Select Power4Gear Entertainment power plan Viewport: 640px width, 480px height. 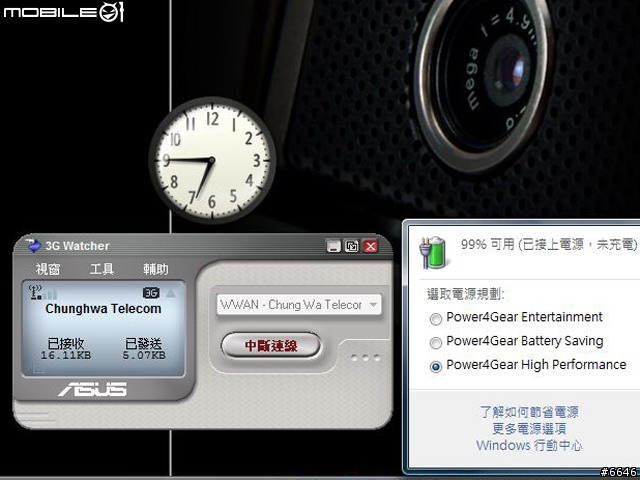pyautogui.click(x=516, y=318)
